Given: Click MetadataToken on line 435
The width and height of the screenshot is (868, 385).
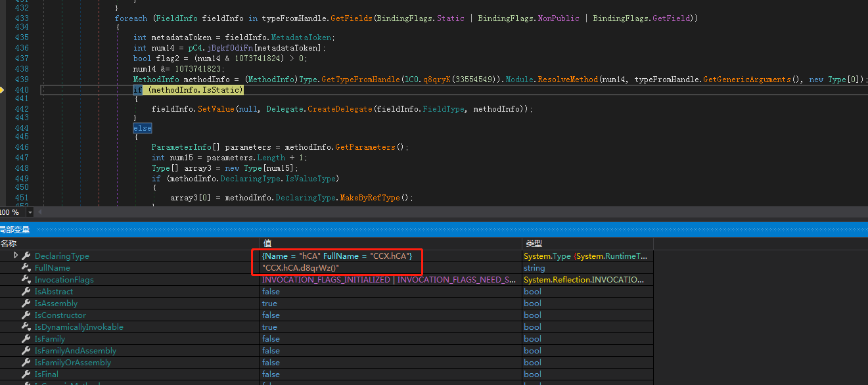Looking at the screenshot, I should [302, 37].
